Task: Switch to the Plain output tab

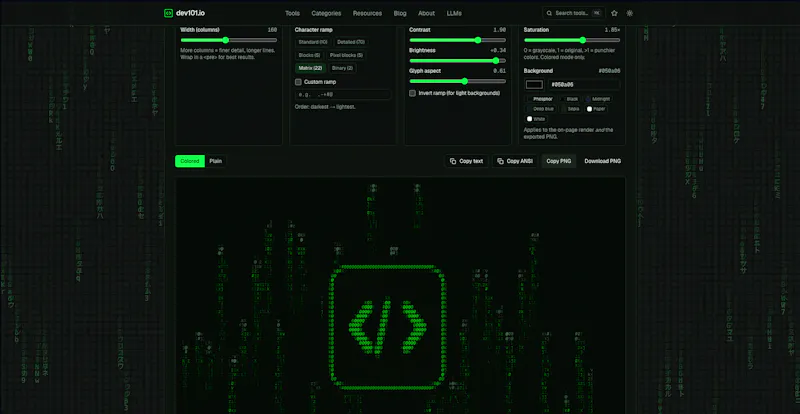Action: 215,161
